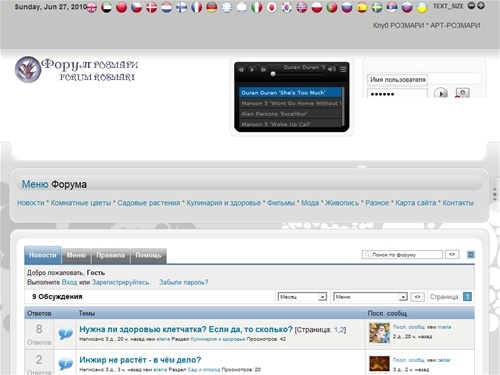Pick the Danish flag icon
This screenshot has width=500, height=375.
151,7
